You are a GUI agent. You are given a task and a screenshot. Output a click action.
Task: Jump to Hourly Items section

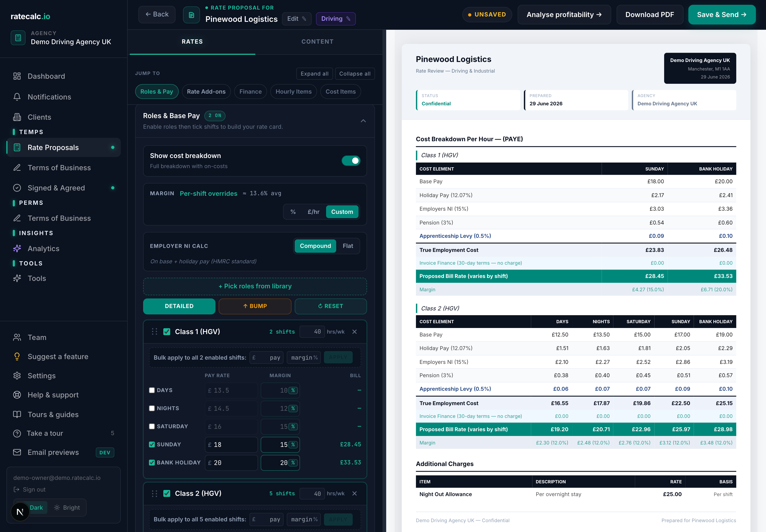tap(293, 92)
